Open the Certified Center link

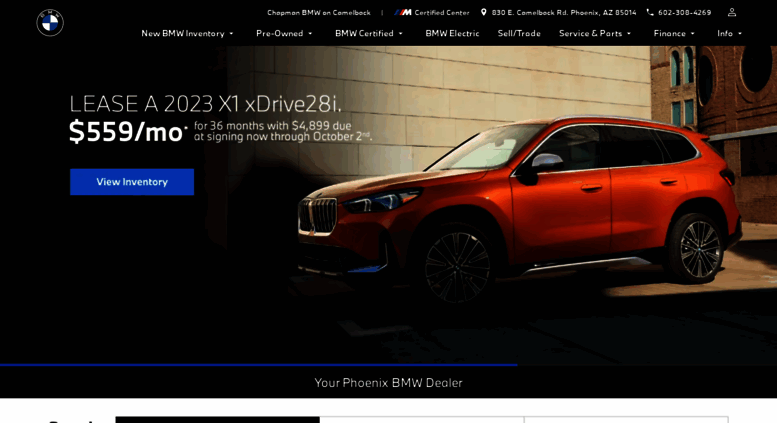click(x=442, y=12)
